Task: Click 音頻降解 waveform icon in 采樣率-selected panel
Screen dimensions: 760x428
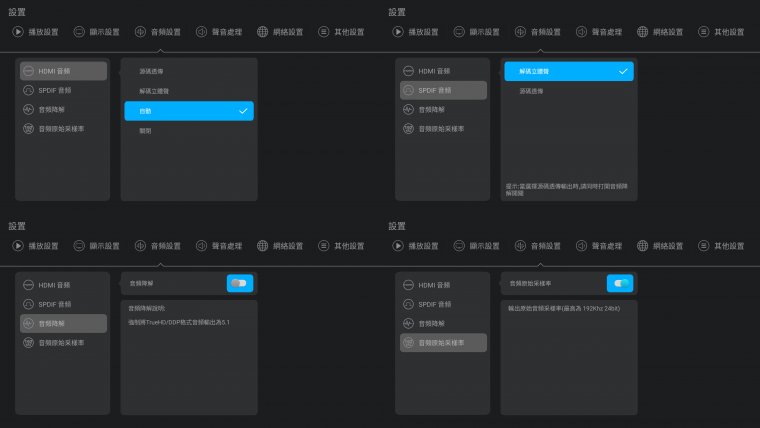Action: [409, 323]
